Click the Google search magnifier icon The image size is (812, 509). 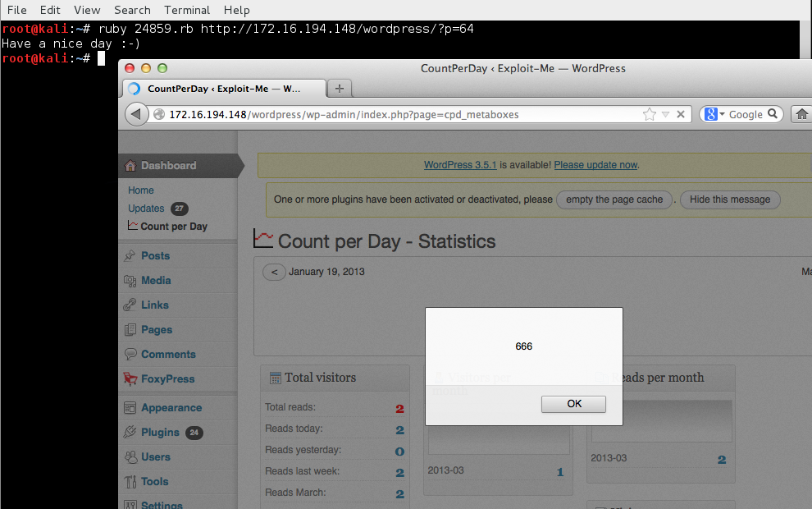(773, 113)
